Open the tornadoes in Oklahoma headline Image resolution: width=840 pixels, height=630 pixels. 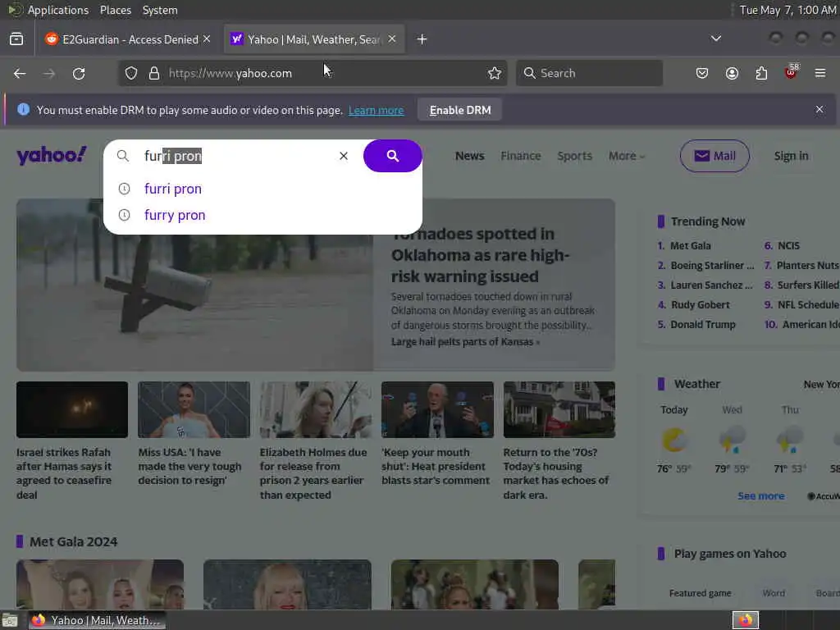481,255
